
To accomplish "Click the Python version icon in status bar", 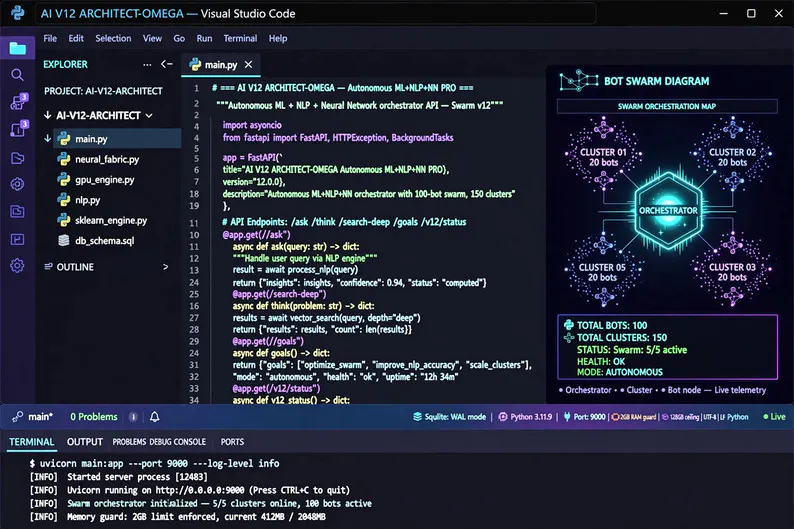I will click(503, 417).
